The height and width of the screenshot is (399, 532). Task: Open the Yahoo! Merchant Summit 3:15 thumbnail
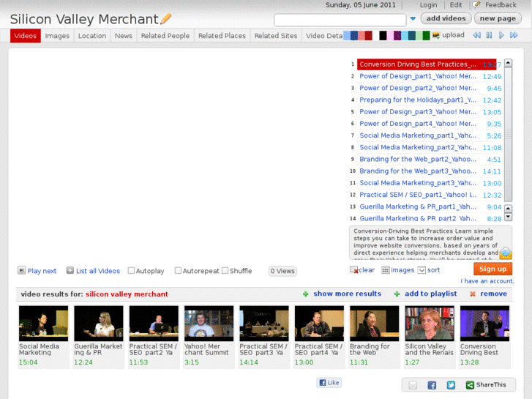209,324
